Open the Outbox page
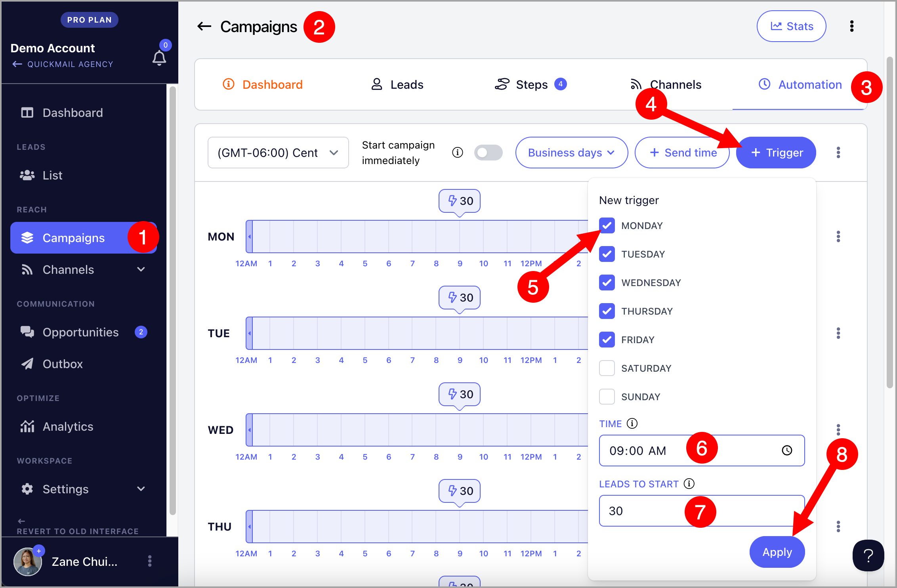This screenshot has height=588, width=897. [84, 364]
